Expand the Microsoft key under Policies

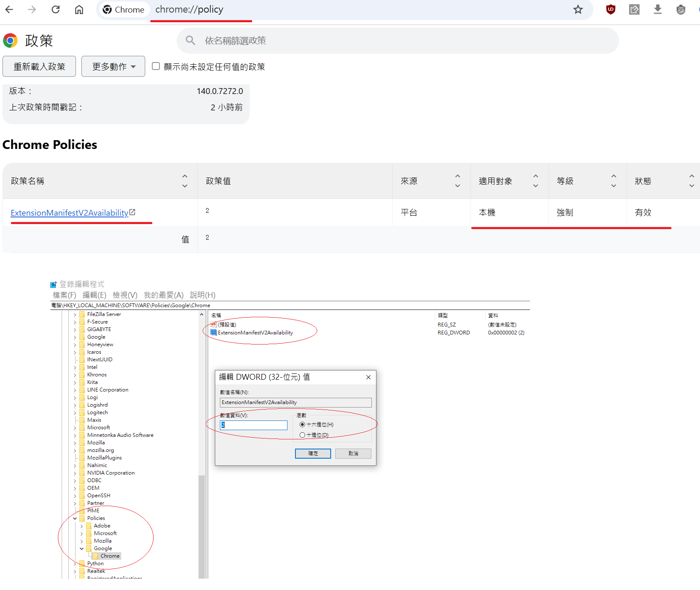point(82,533)
